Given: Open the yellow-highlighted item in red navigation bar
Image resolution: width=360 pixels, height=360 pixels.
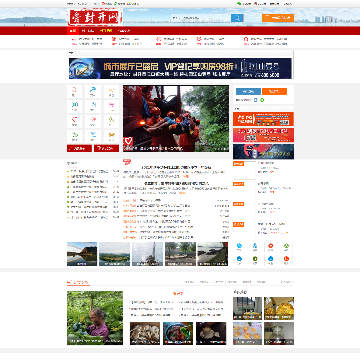Looking at the screenshot, I should [106, 31].
